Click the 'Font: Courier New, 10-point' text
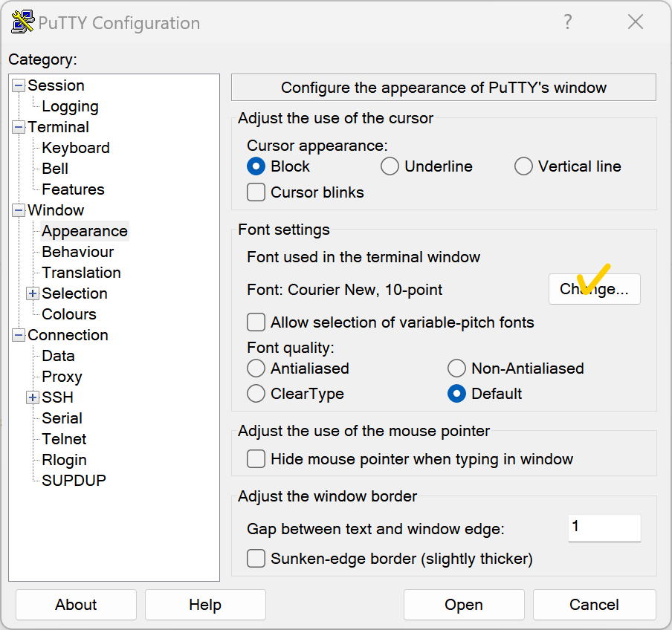This screenshot has height=630, width=672. pos(345,290)
